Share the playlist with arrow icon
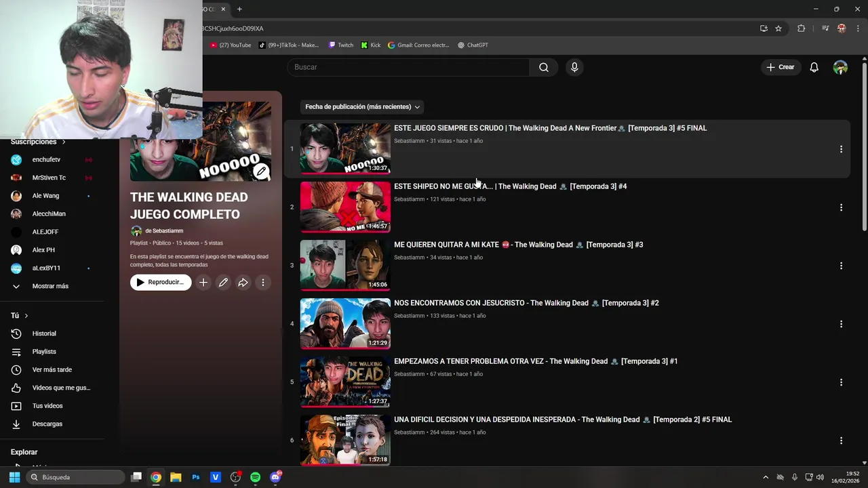This screenshot has height=488, width=868. tap(243, 283)
